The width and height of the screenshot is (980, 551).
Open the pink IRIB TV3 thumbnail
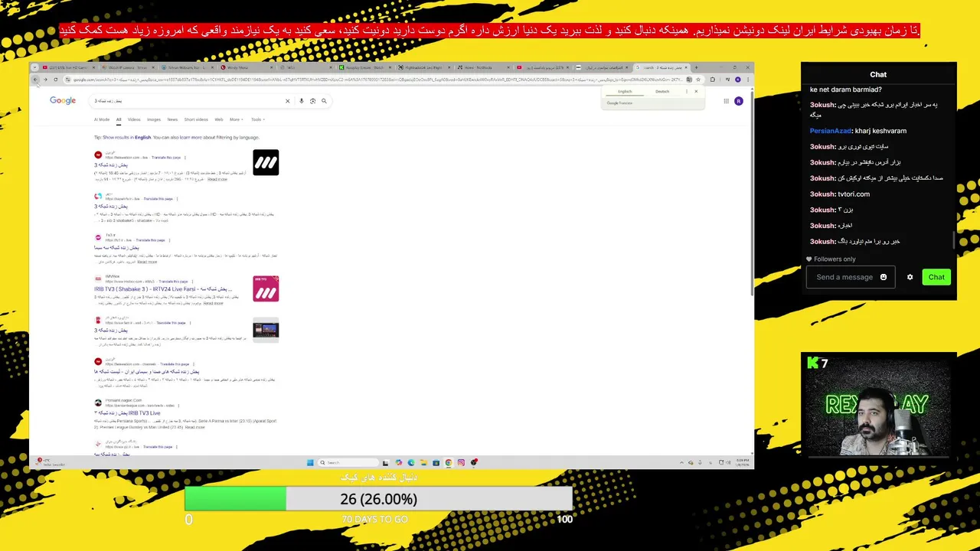pyautogui.click(x=266, y=289)
